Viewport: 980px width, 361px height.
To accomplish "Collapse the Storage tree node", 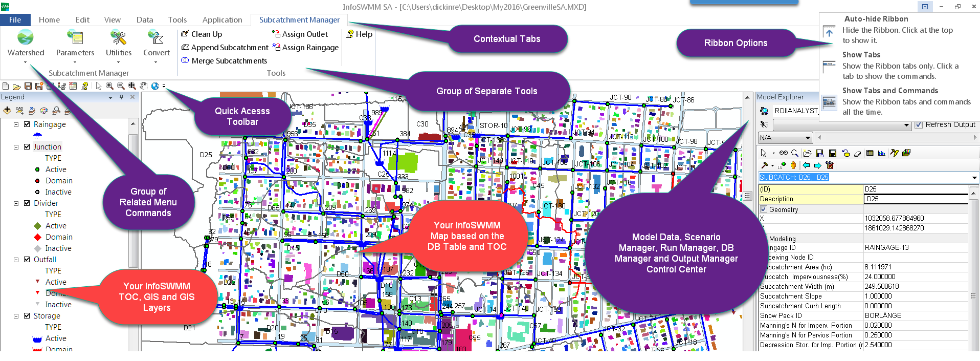I will (x=16, y=315).
